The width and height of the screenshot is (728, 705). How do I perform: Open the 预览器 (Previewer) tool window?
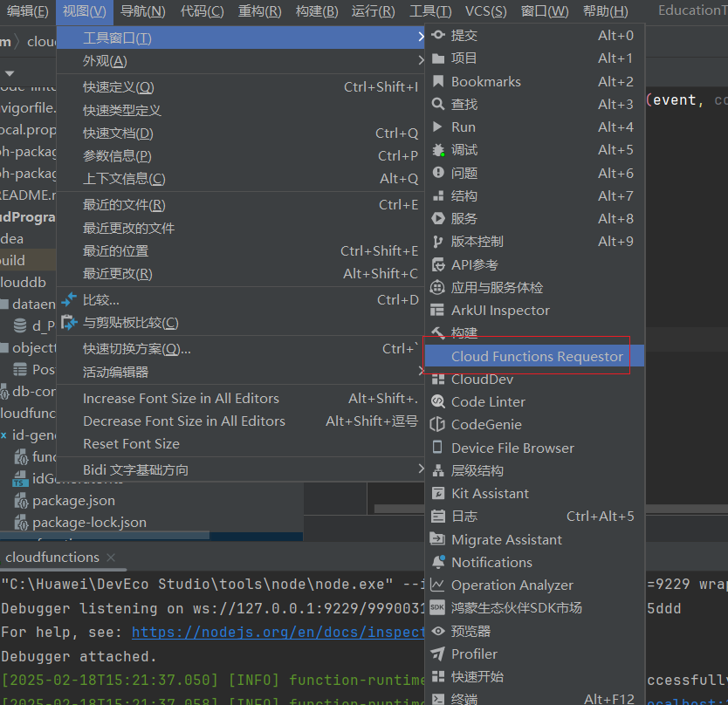(x=534, y=631)
